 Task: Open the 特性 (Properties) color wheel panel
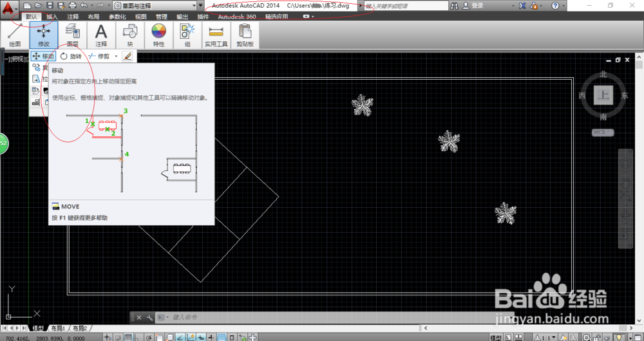coord(158,35)
